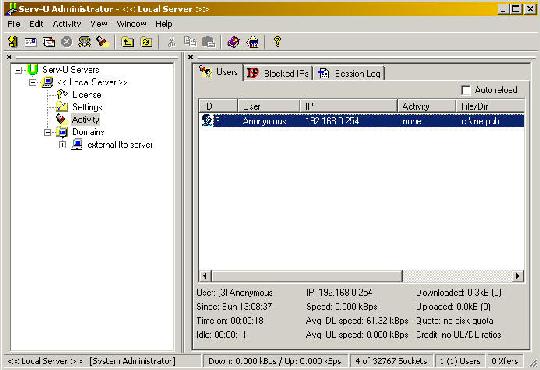
Task: Click the external ftp server computer icon
Action: [x=77, y=144]
